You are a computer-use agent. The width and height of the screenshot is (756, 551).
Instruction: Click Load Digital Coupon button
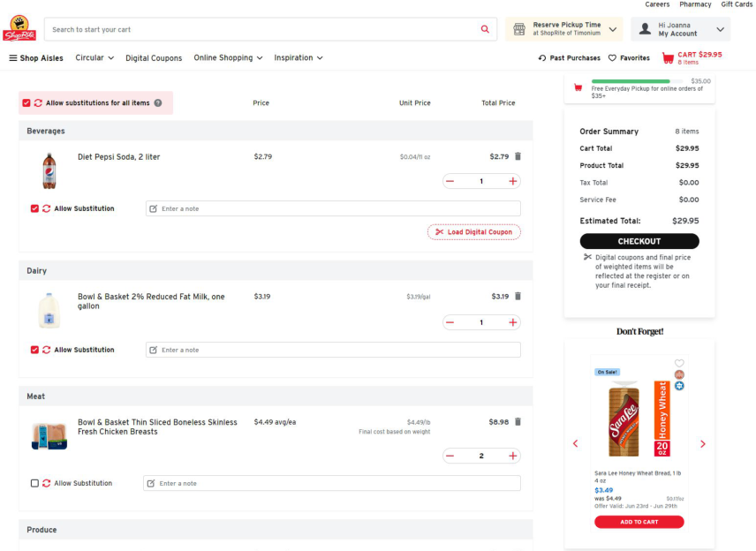[x=474, y=232]
